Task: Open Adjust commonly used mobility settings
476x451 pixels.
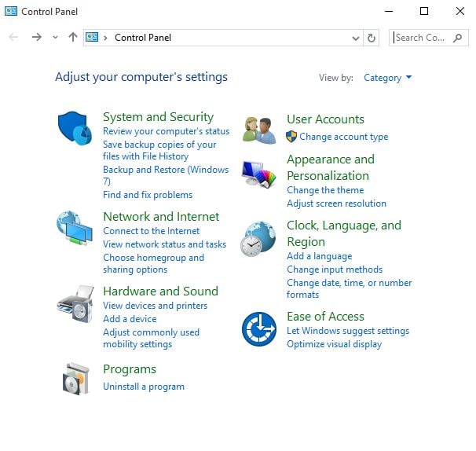Action: click(x=151, y=338)
